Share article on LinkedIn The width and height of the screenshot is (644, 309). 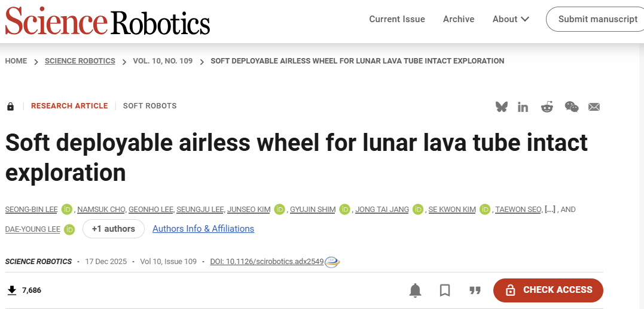[x=523, y=107]
